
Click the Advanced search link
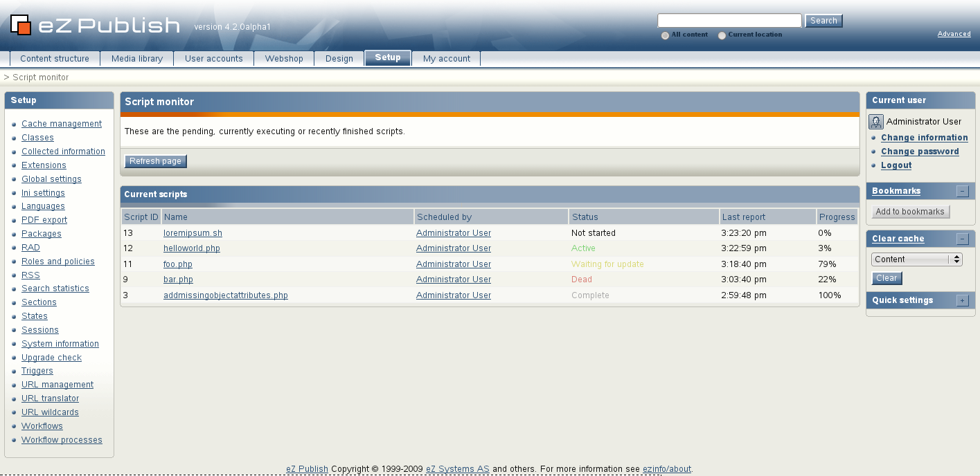954,34
